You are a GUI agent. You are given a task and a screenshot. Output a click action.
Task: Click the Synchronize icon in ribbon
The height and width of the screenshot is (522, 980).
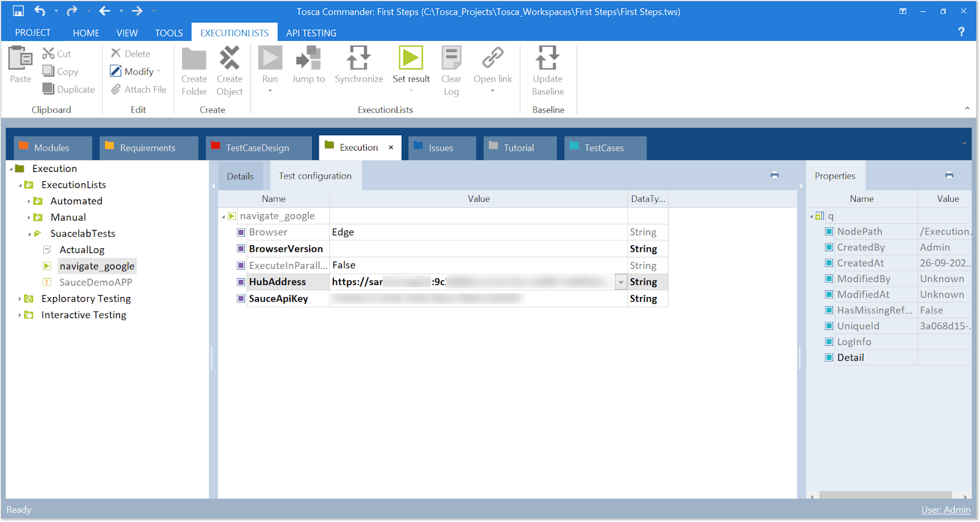point(358,59)
